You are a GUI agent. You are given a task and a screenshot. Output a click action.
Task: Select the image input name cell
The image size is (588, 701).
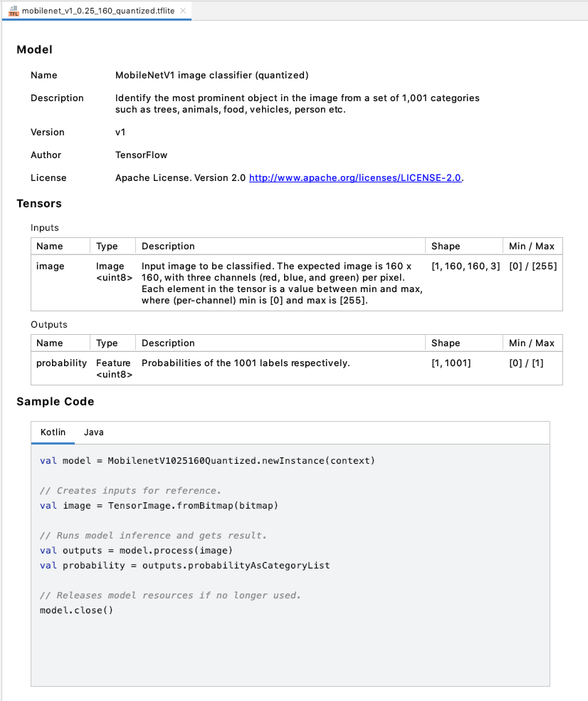51,266
